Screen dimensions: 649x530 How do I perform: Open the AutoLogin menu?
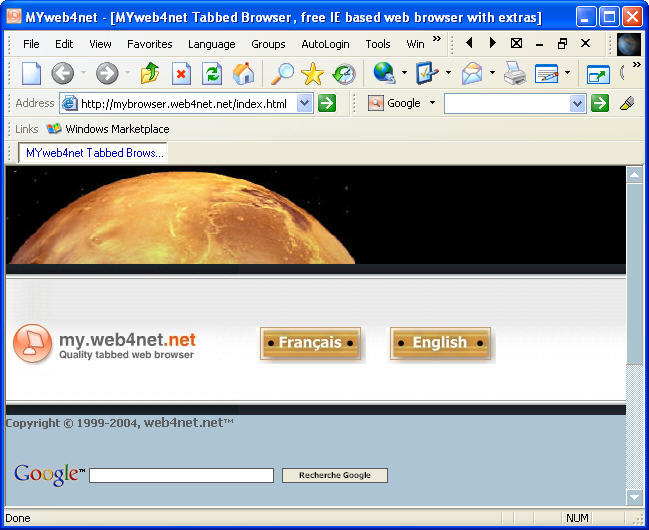[325, 44]
